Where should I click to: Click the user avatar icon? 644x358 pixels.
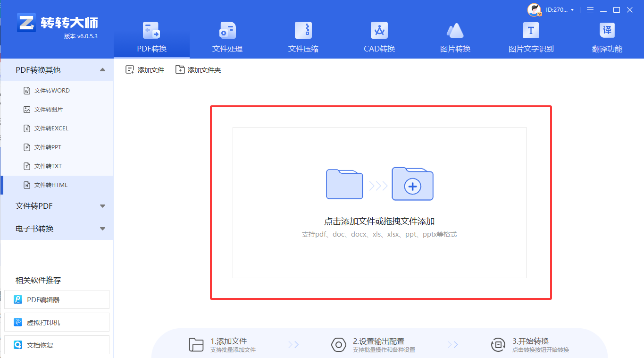[535, 9]
